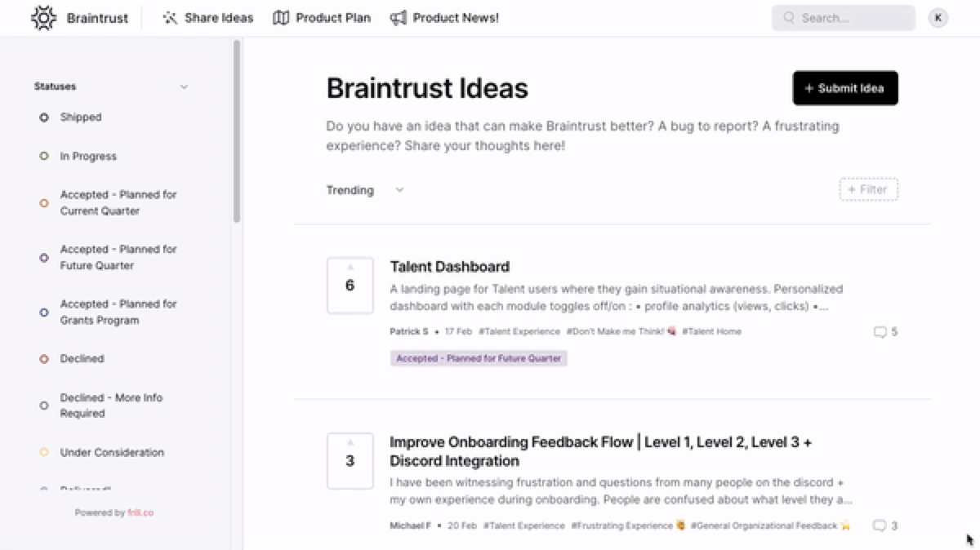Click the sidebar vertical scrollbar
Viewport: 980px width, 550px height.
[x=237, y=131]
